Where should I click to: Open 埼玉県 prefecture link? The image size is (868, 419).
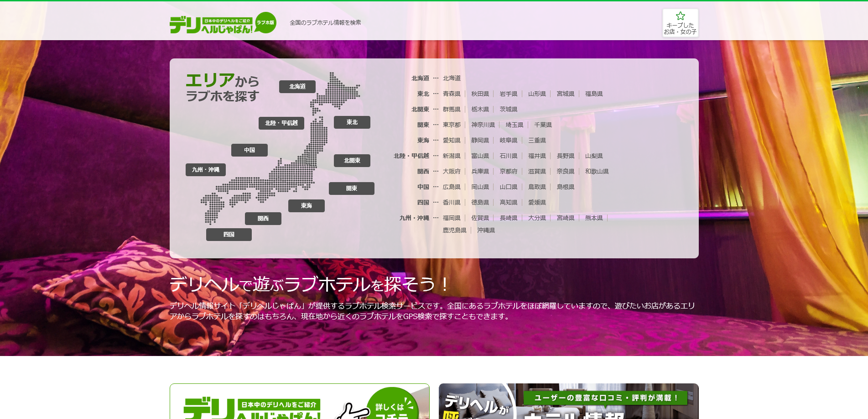click(x=515, y=125)
